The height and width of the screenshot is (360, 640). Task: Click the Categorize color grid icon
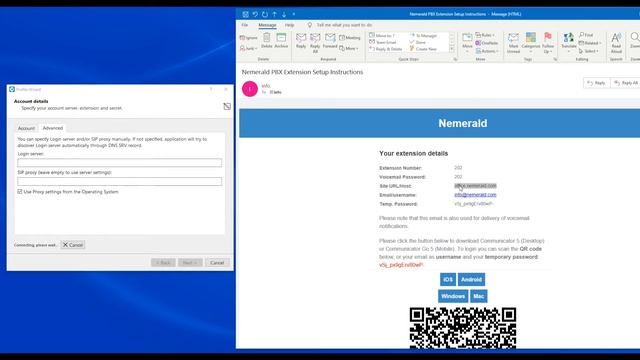pos(531,38)
